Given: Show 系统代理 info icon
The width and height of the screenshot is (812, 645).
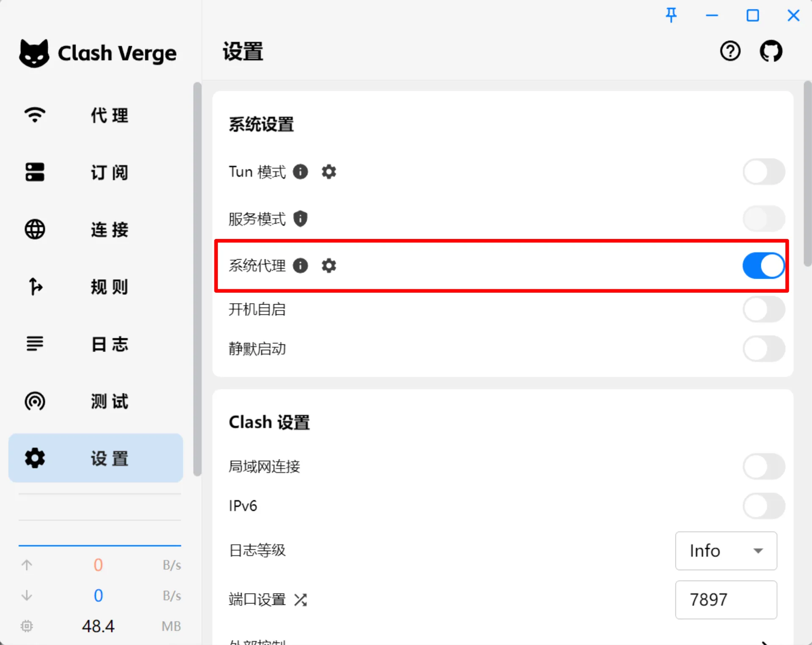Looking at the screenshot, I should coord(300,266).
